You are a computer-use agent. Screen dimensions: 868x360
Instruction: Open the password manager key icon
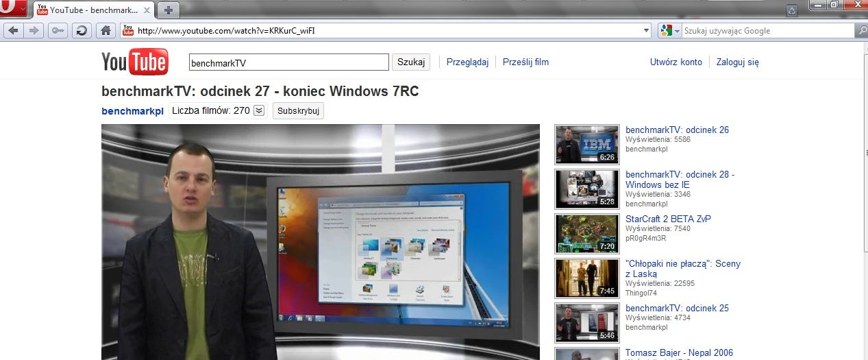click(58, 30)
